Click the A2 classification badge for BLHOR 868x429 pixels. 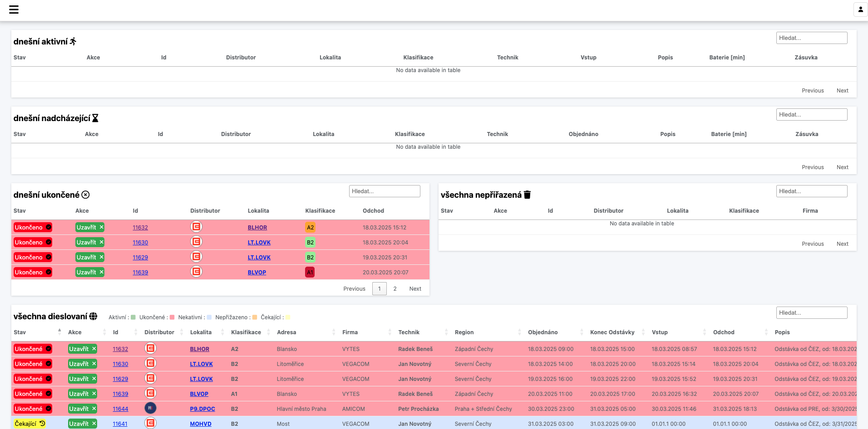pyautogui.click(x=310, y=228)
